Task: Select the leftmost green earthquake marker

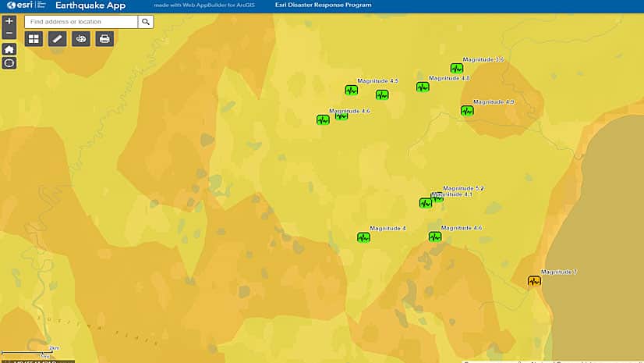Action: (323, 119)
